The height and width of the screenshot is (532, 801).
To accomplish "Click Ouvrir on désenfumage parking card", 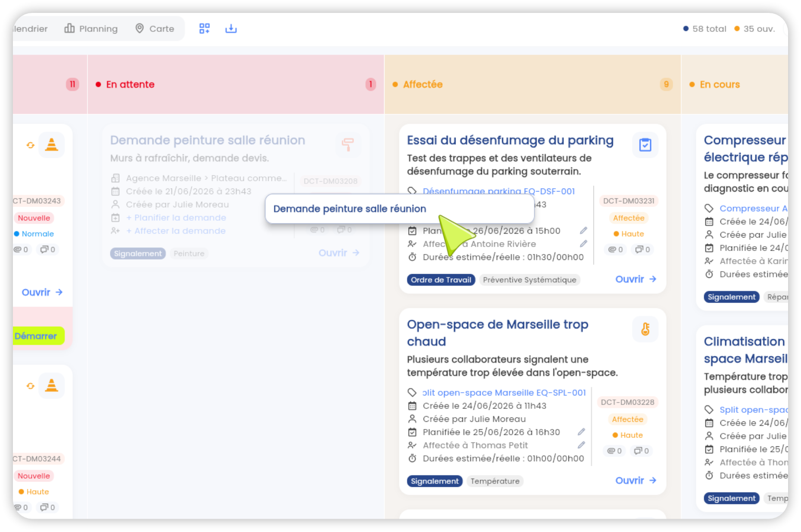I will [x=636, y=279].
